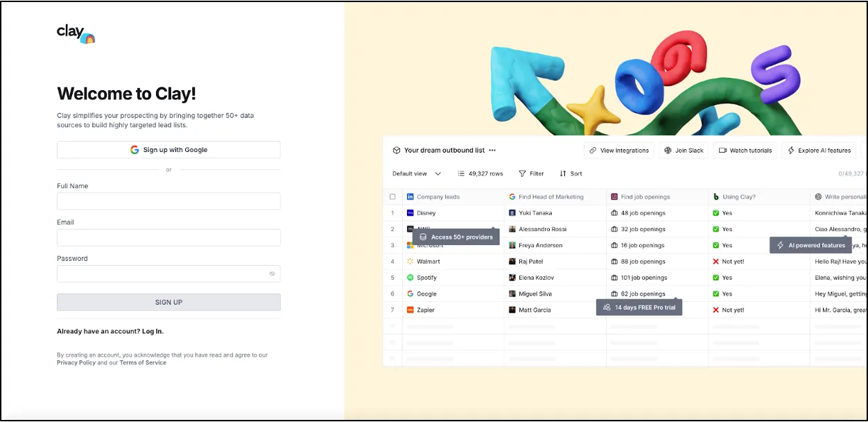Click the red Not yet! X in Walmart row
This screenshot has height=422, width=868.
click(x=716, y=262)
